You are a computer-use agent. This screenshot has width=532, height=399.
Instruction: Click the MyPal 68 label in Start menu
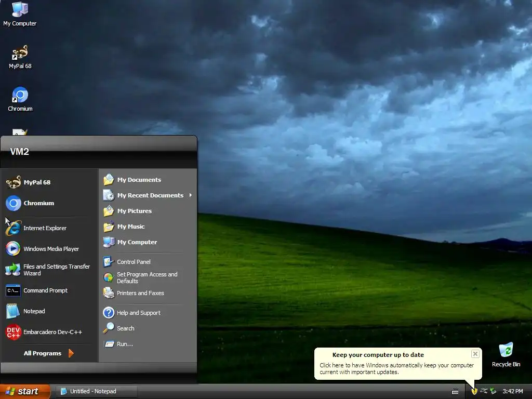pos(37,182)
